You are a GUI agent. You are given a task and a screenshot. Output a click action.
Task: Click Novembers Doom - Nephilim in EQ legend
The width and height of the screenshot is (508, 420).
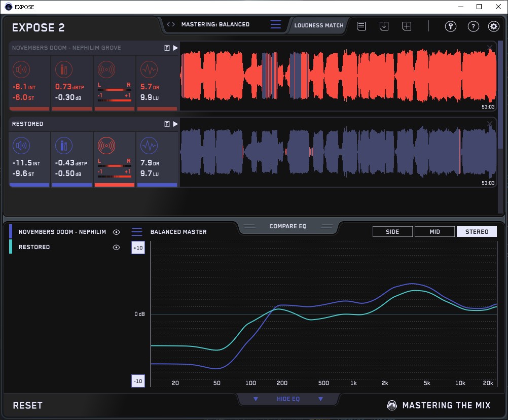(x=62, y=232)
